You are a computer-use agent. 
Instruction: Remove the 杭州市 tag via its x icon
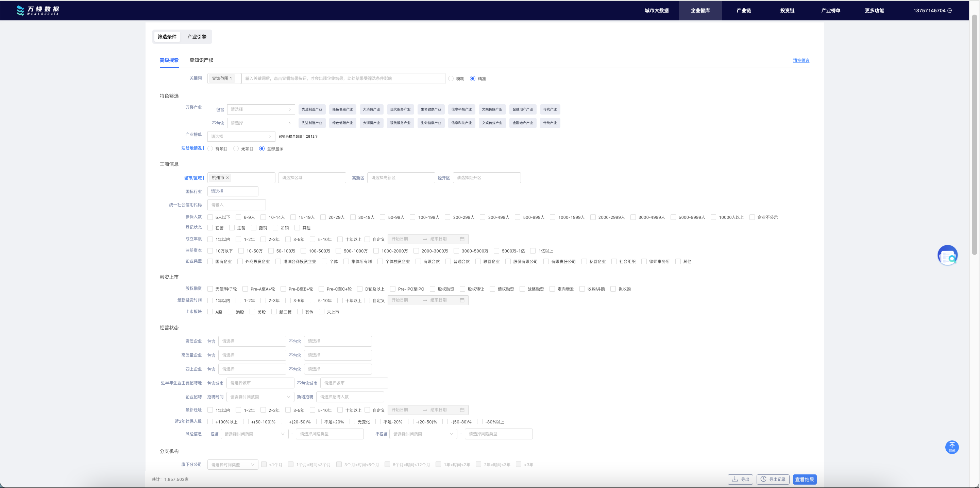[x=227, y=178]
